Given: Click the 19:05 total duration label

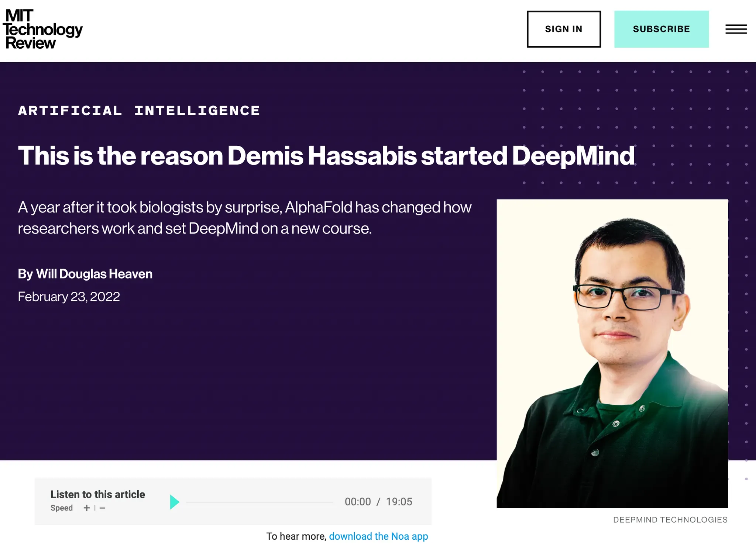Looking at the screenshot, I should [399, 502].
